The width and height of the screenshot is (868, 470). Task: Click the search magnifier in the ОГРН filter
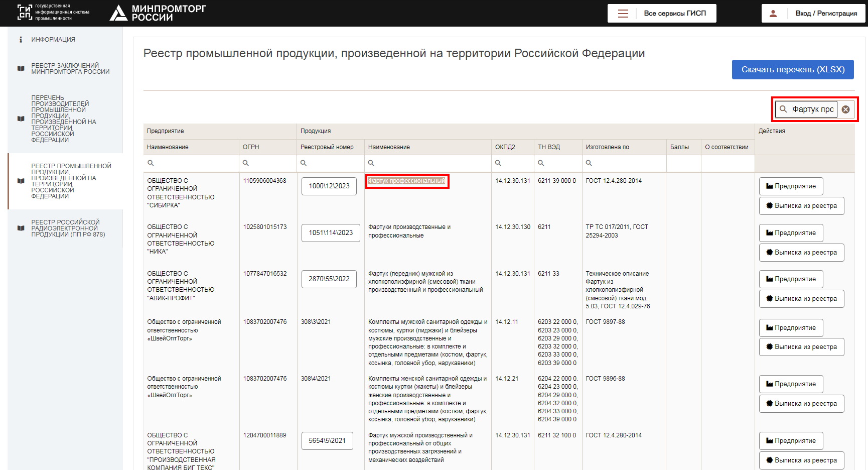point(246,163)
